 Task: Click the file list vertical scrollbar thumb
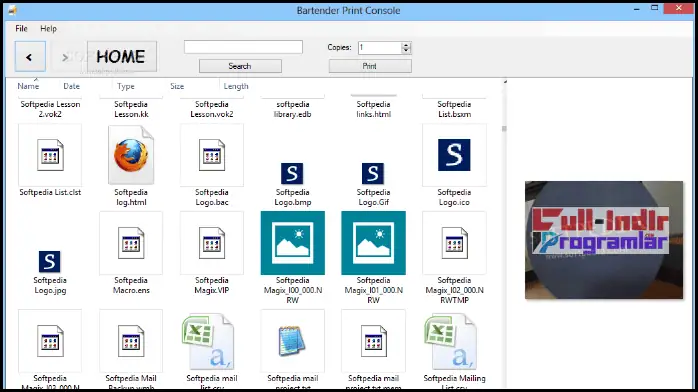click(x=504, y=129)
